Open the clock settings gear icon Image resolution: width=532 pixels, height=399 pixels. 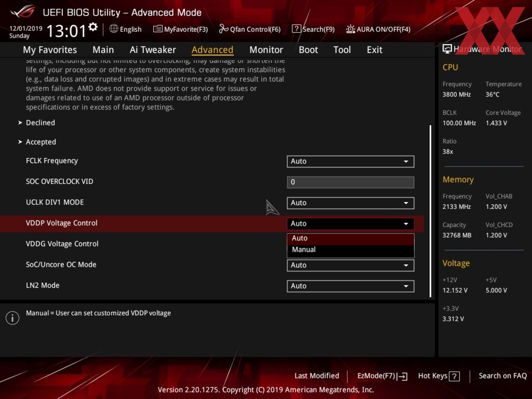(x=93, y=27)
